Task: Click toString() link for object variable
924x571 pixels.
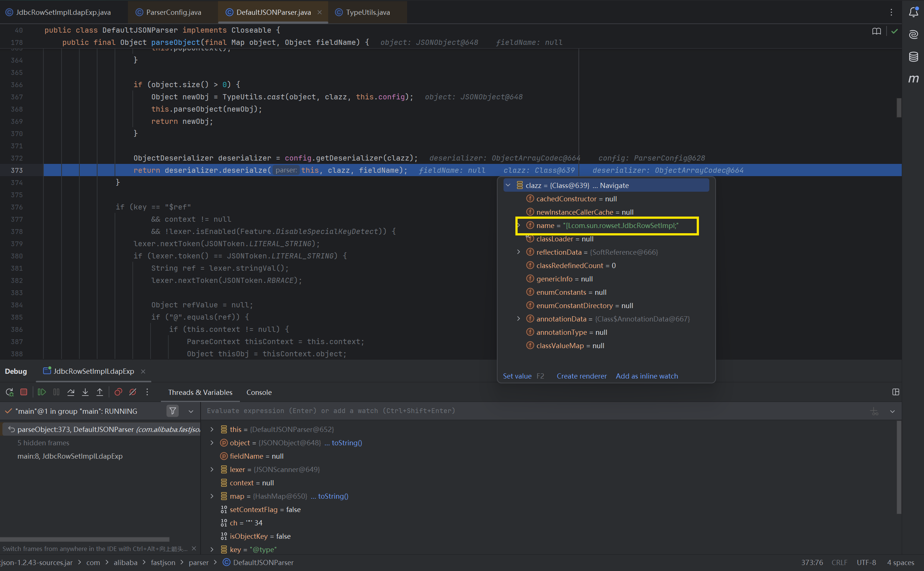Action: [347, 443]
